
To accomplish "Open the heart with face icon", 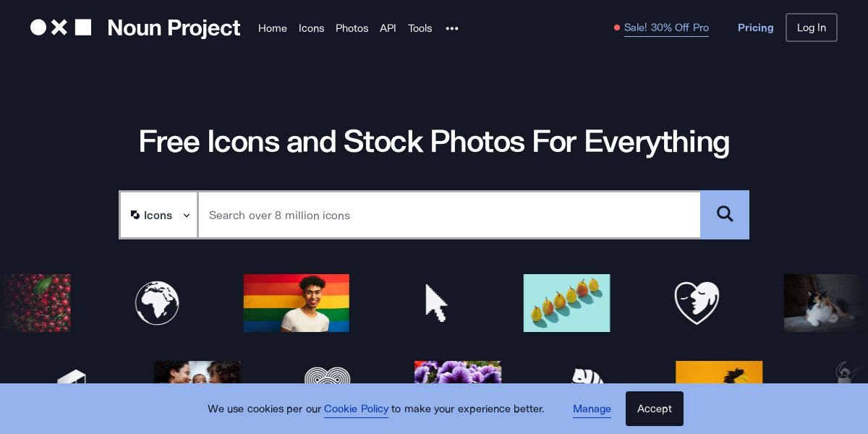I will [697, 302].
